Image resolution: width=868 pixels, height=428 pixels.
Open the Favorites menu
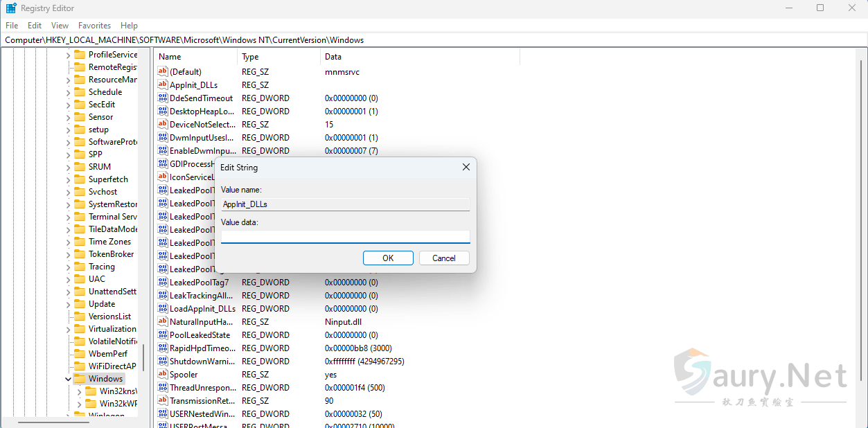[x=94, y=26]
